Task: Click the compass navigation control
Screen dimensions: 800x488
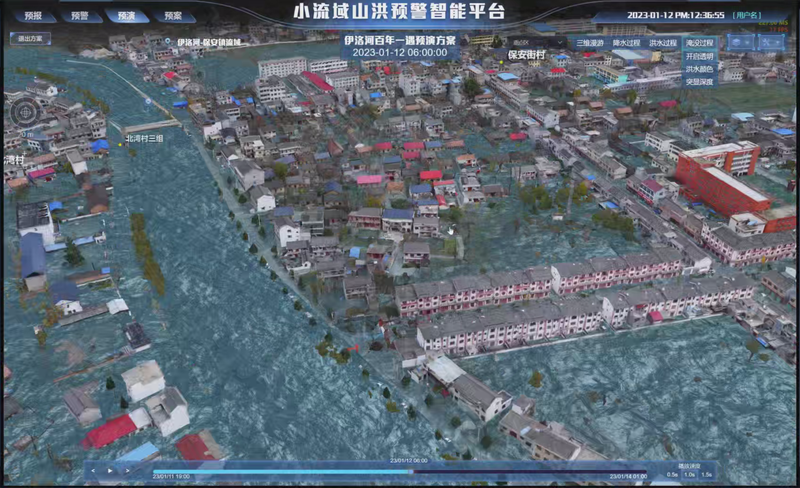Action: click(25, 112)
